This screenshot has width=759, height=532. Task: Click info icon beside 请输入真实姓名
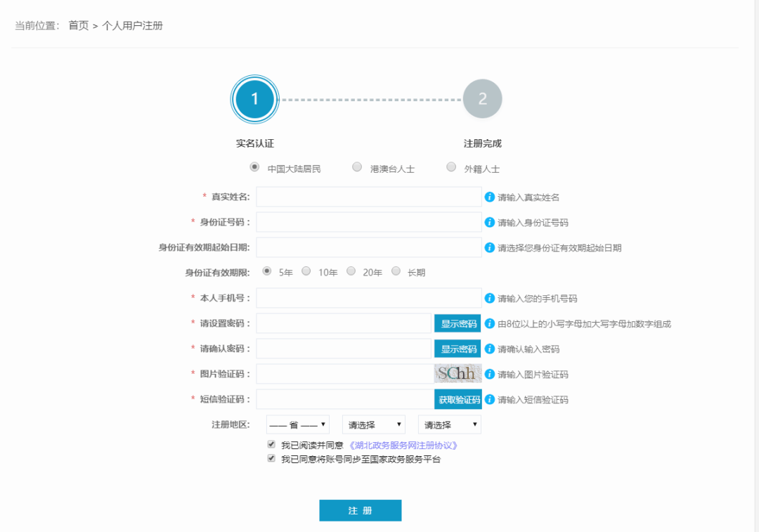click(489, 197)
